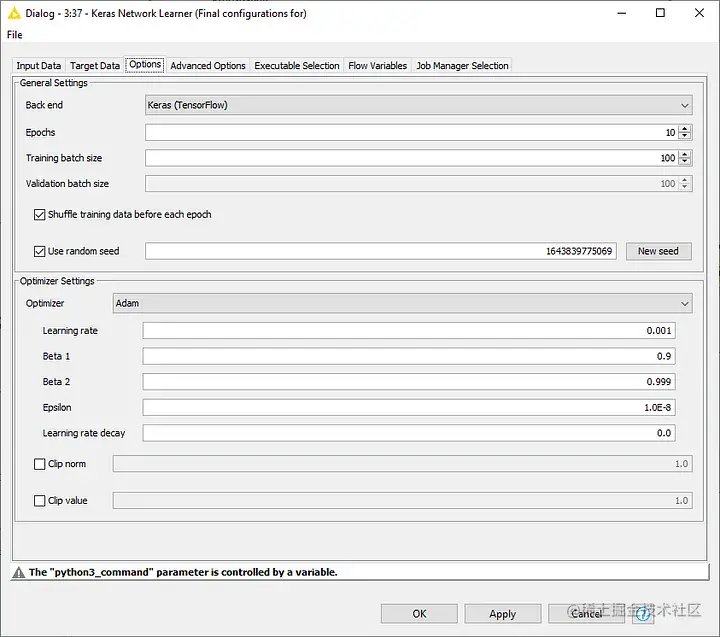Open the Executable Selection tab
This screenshot has height=637, width=720.
coord(297,66)
